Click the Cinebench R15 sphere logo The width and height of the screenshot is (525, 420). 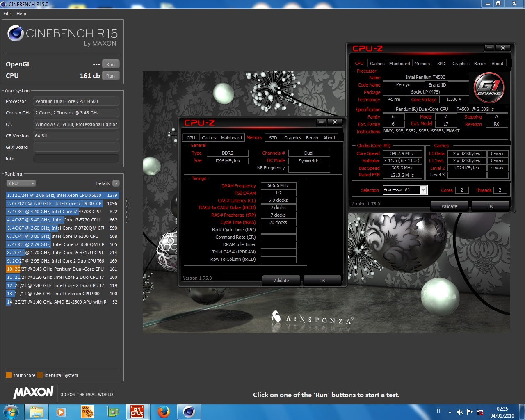click(x=16, y=34)
